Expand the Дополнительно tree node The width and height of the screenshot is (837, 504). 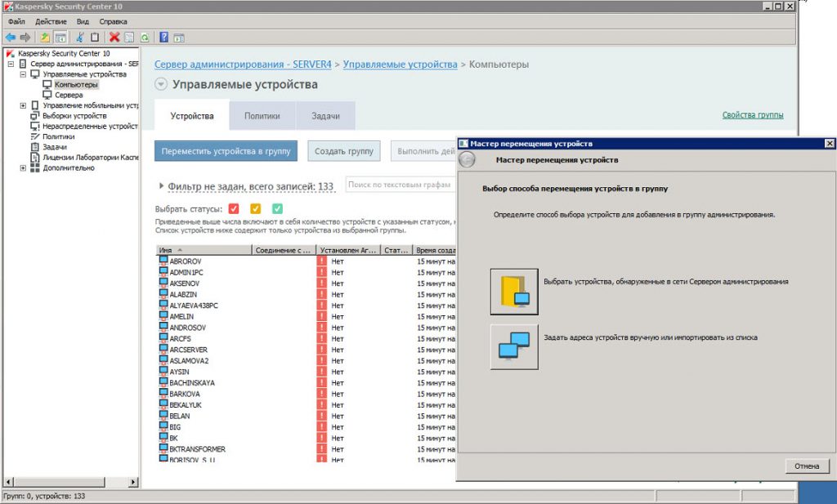click(x=23, y=167)
